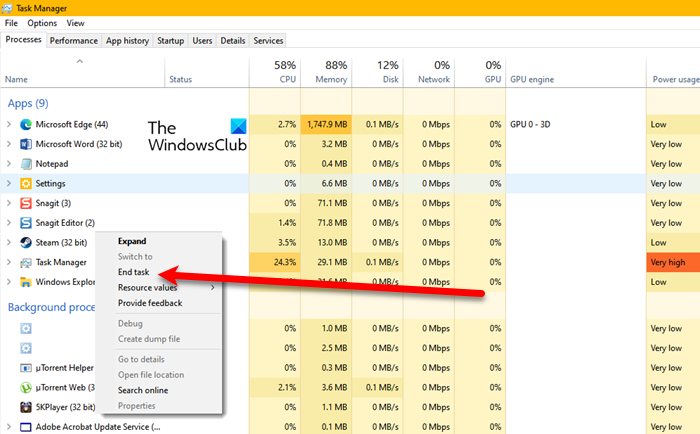
Task: Expand the Snagit Editor process group
Action: (x=9, y=223)
